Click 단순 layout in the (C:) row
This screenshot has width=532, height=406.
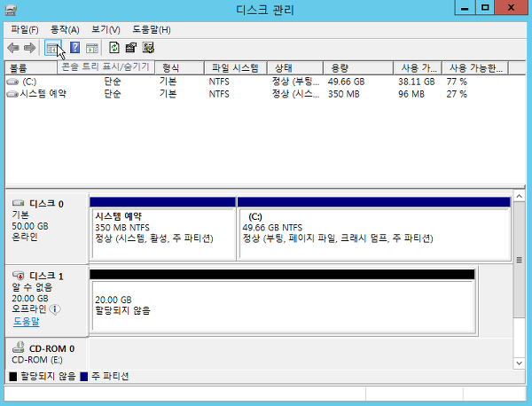pos(113,82)
